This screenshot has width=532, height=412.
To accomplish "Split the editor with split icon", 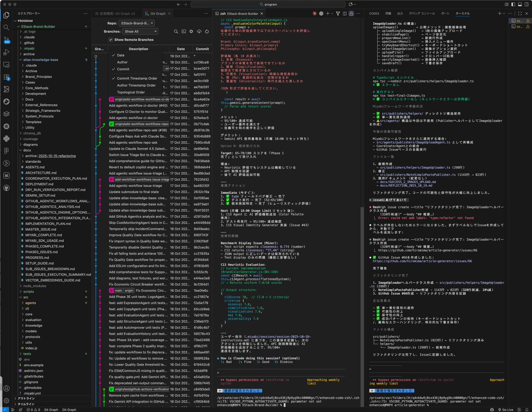I will pos(344,14).
